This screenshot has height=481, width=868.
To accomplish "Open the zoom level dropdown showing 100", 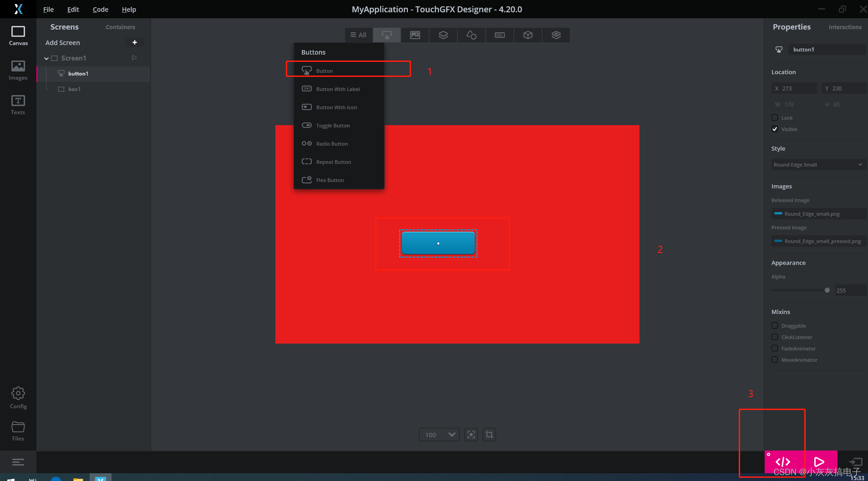I will 439,435.
